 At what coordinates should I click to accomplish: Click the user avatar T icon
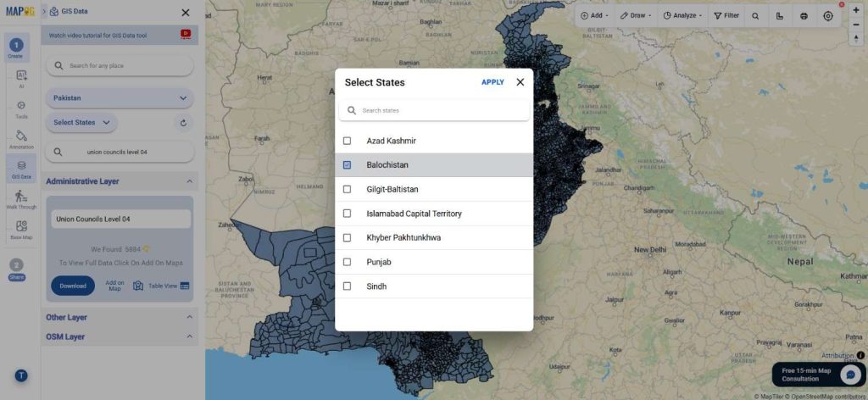point(21,376)
